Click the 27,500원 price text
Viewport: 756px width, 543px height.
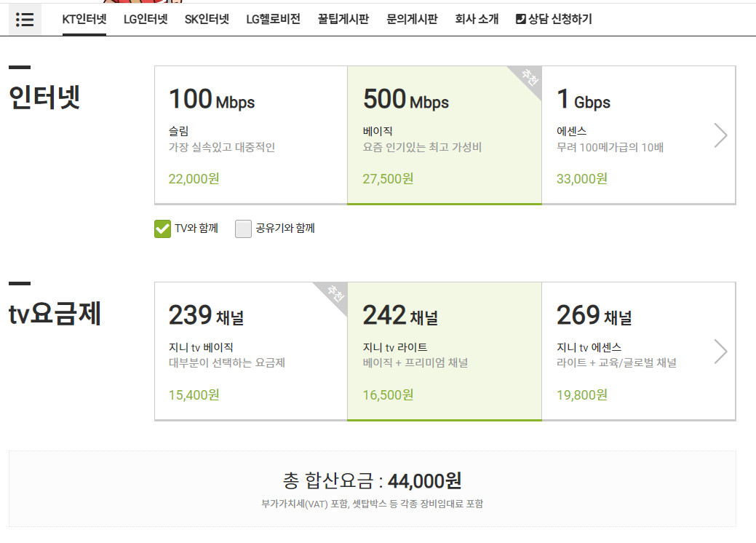[388, 179]
